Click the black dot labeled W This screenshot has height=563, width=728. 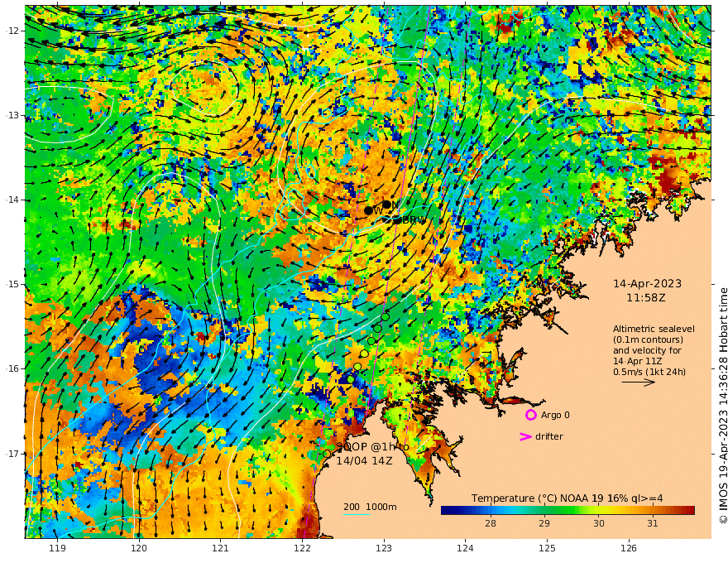pos(369,210)
